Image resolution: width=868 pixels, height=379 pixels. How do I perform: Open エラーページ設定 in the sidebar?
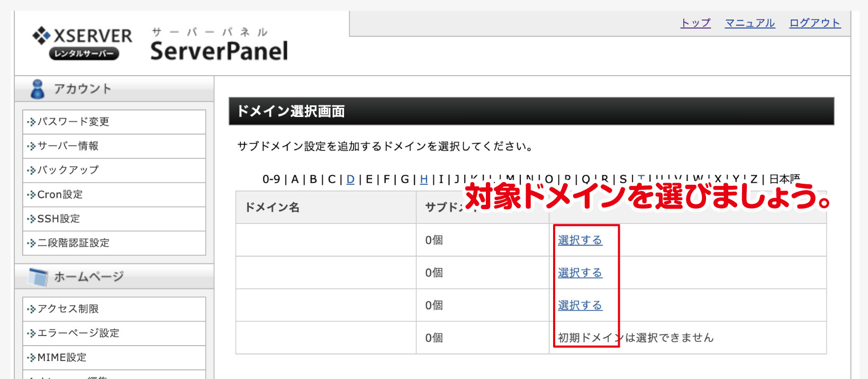78,333
